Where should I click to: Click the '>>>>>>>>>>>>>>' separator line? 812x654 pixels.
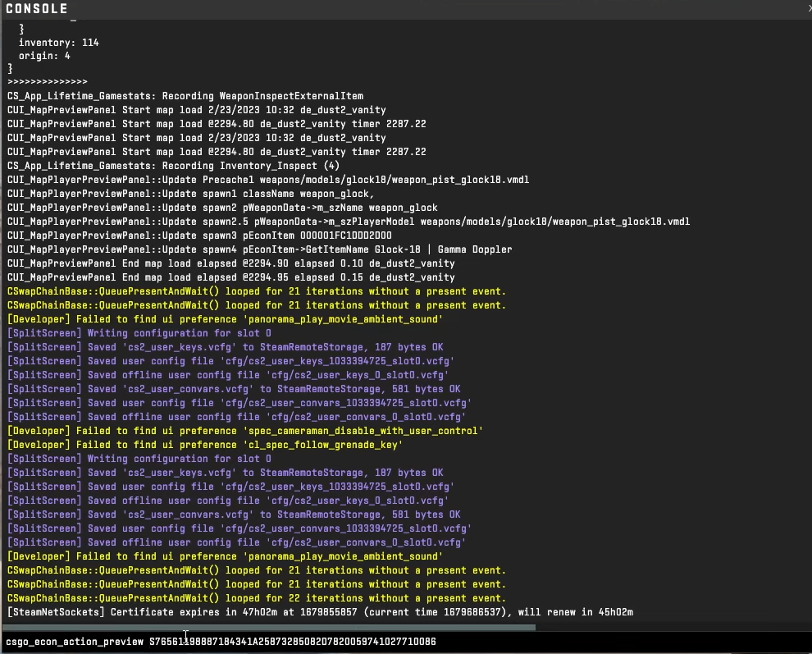(x=47, y=81)
